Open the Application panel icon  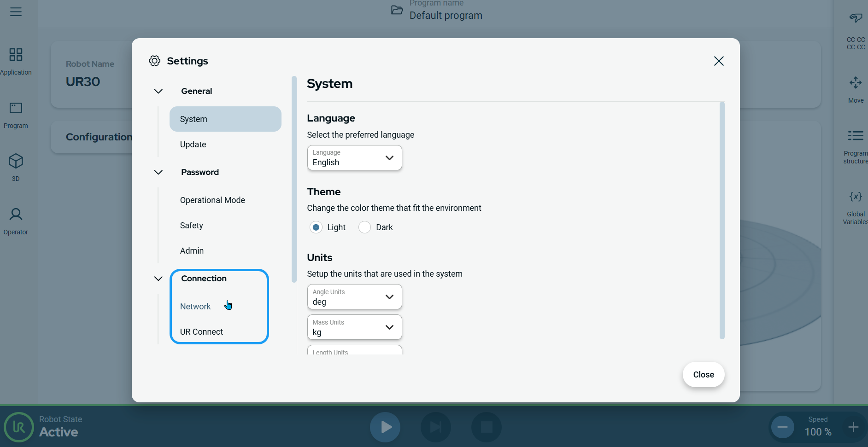pos(16,55)
